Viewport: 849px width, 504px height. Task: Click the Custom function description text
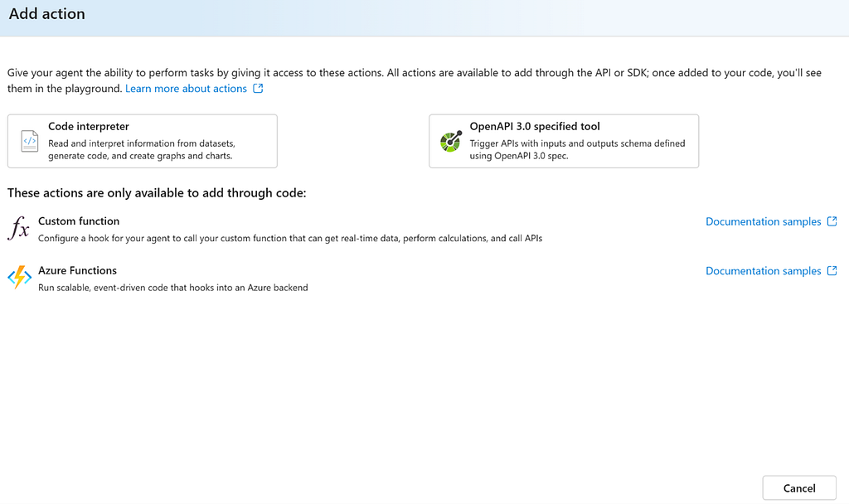tap(290, 238)
